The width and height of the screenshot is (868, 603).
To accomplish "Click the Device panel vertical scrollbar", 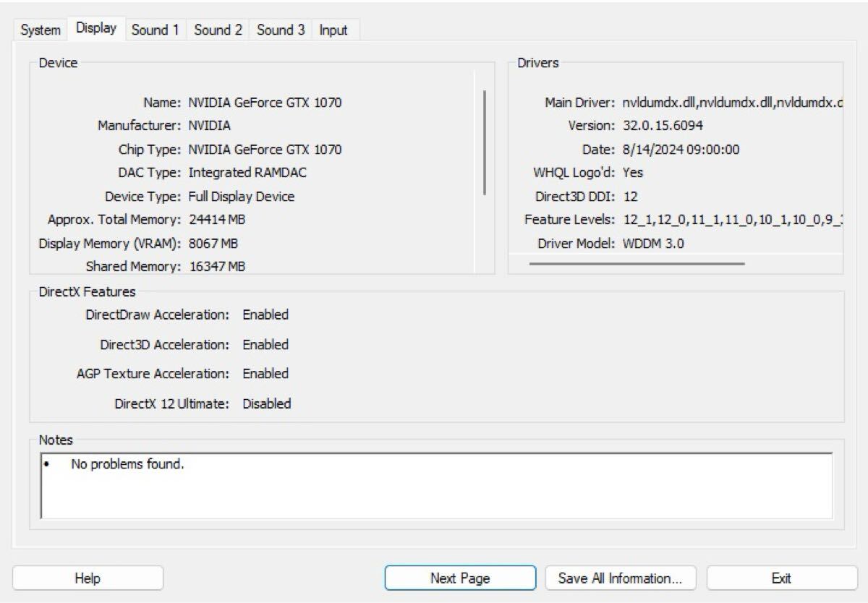I will 484,142.
